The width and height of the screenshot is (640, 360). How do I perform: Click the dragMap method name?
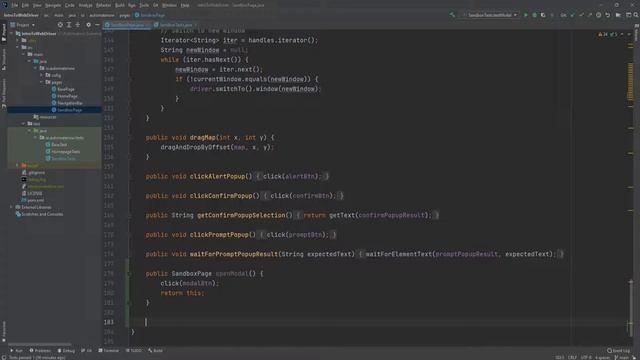pos(202,138)
